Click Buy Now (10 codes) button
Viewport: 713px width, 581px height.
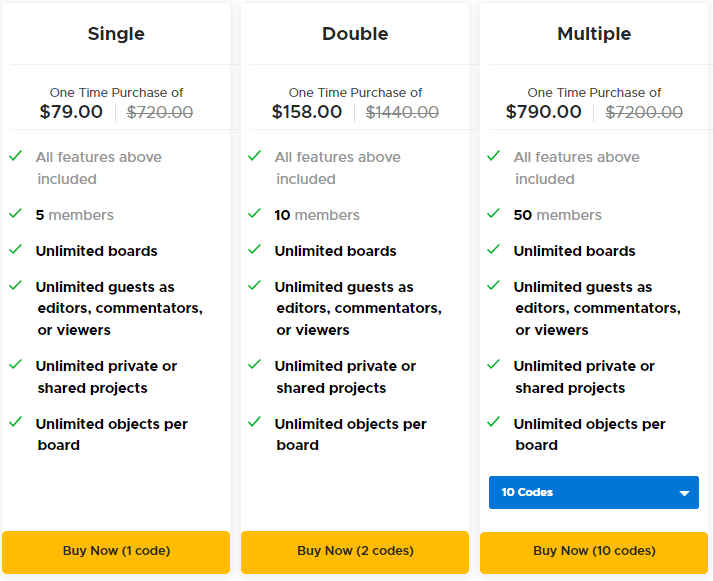(x=594, y=551)
